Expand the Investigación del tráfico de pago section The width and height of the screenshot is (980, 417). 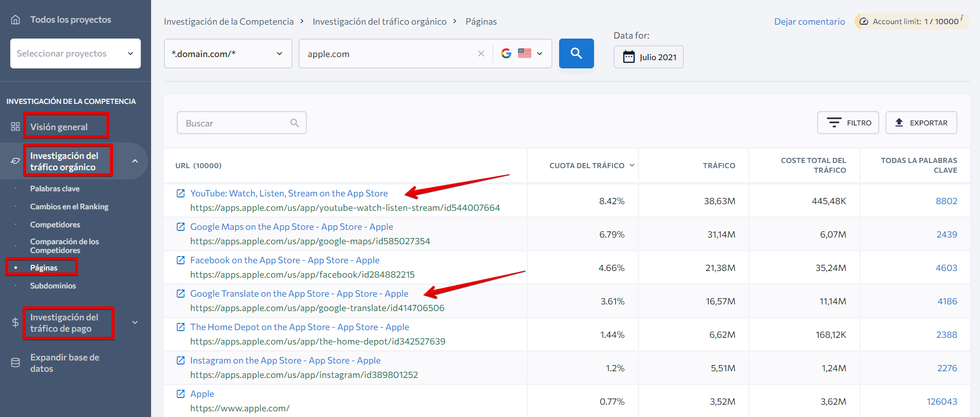point(135,322)
